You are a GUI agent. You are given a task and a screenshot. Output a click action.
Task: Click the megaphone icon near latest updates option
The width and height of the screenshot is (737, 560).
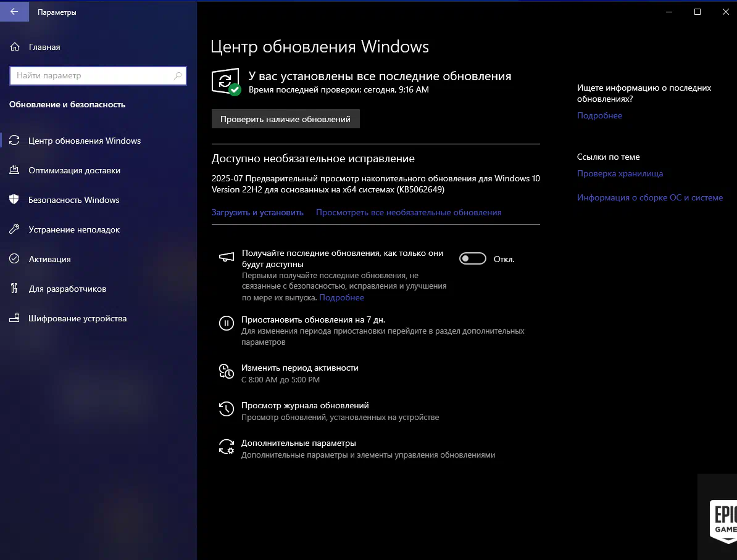pos(226,257)
